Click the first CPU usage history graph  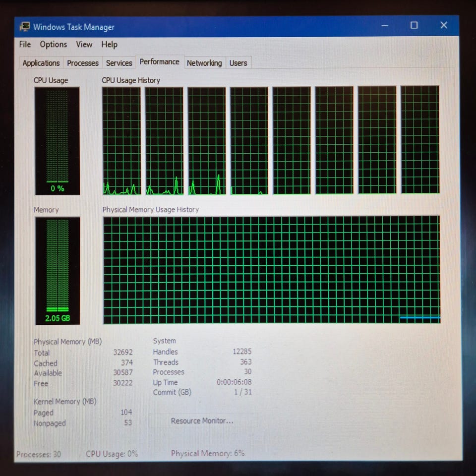pos(121,140)
